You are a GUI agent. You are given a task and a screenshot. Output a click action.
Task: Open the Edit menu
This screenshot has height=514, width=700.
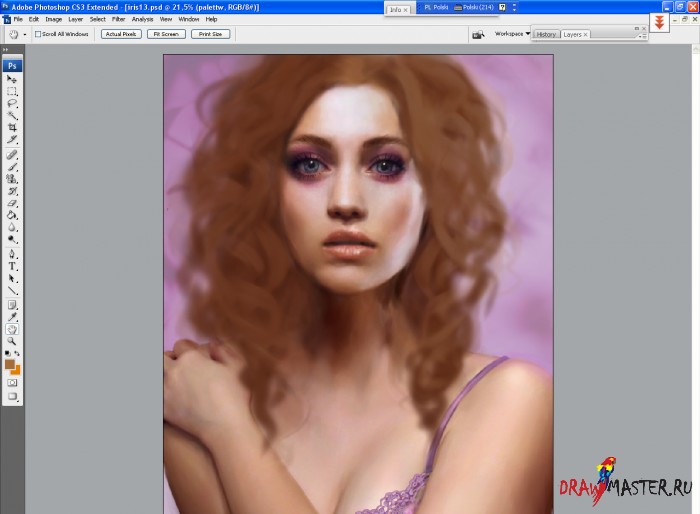(34, 19)
